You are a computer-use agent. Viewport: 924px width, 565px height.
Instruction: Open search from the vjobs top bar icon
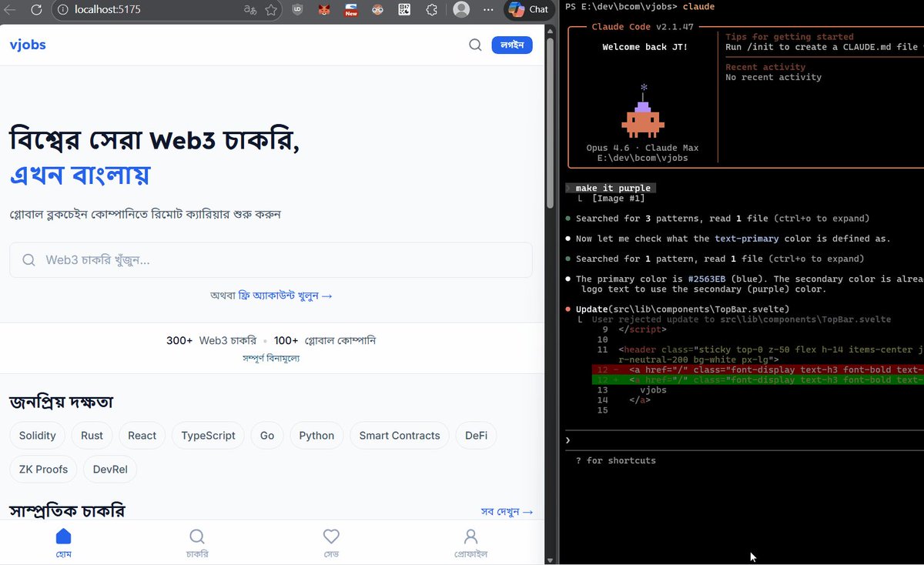click(476, 45)
